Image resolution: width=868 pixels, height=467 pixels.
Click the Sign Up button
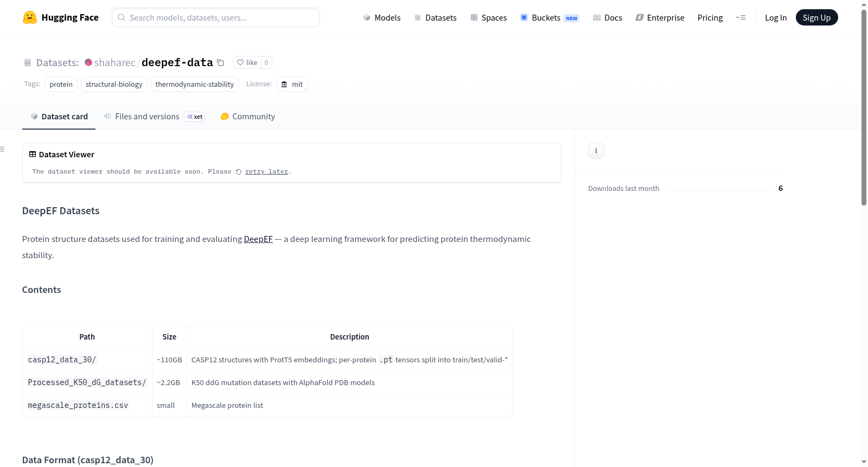pyautogui.click(x=816, y=17)
